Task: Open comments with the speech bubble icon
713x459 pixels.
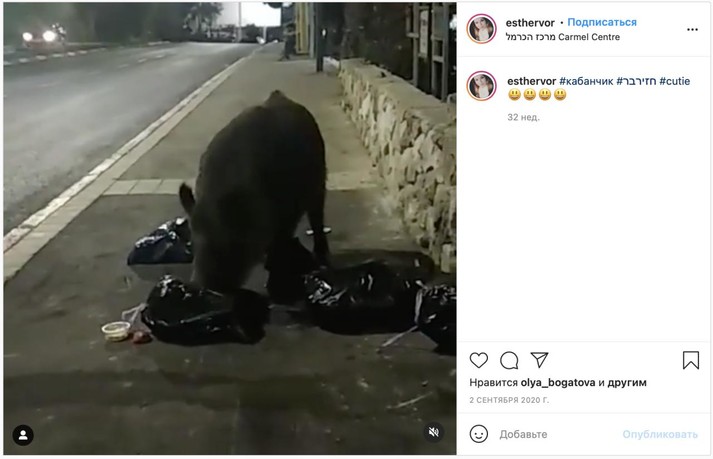Action: [x=509, y=361]
